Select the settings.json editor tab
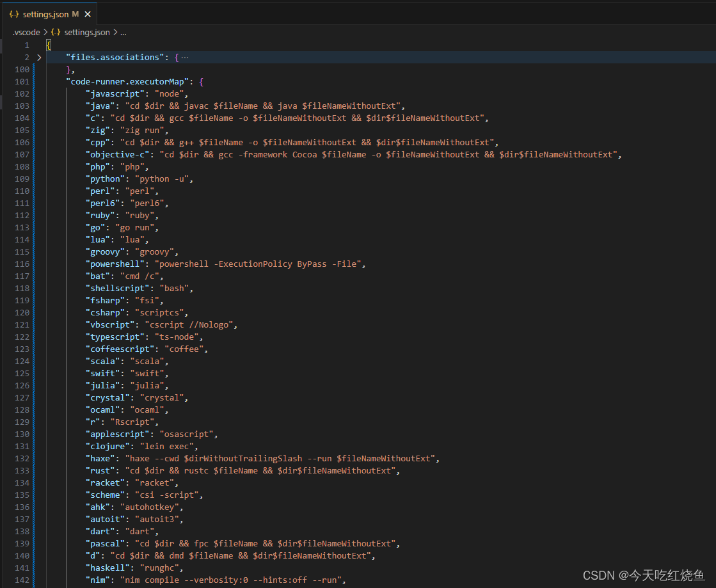 click(45, 13)
